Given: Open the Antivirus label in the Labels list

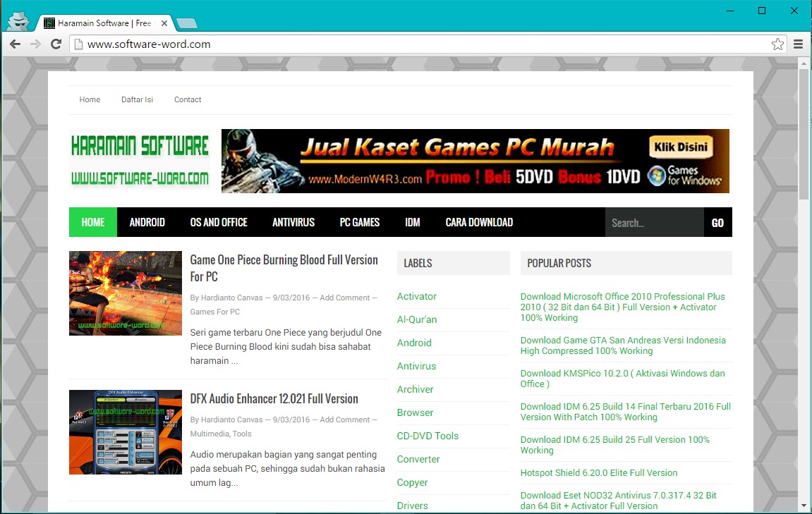Looking at the screenshot, I should point(416,367).
